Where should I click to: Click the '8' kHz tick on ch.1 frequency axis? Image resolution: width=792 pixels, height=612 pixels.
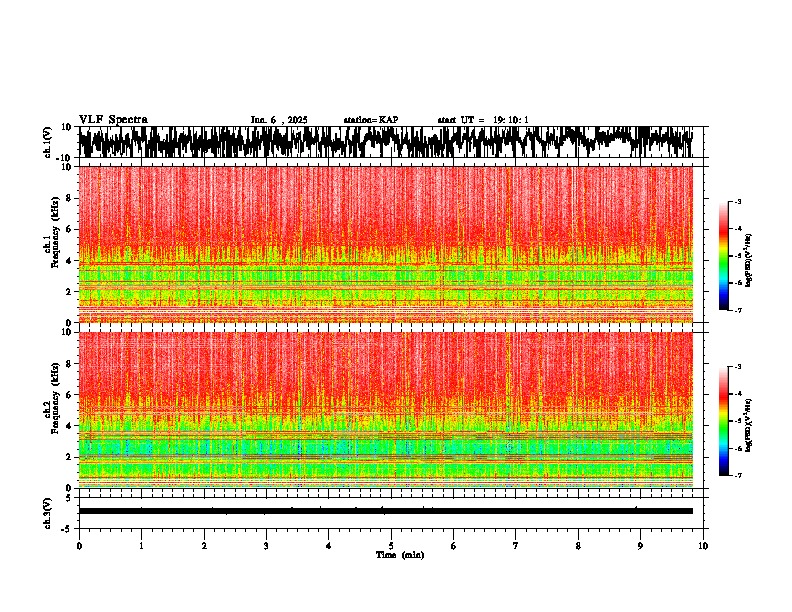click(69, 198)
